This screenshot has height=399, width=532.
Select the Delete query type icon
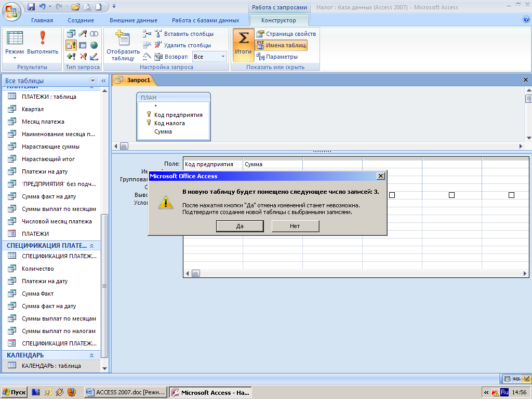(x=83, y=56)
